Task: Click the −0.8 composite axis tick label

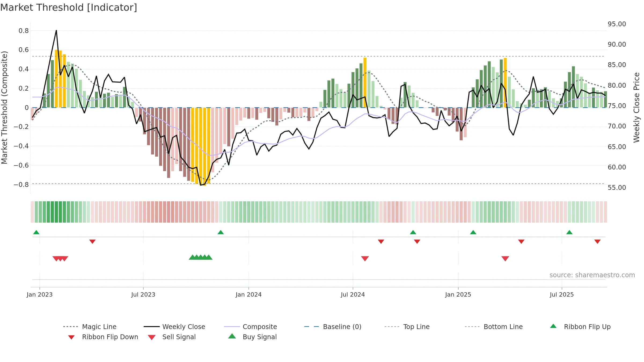Action: point(21,184)
